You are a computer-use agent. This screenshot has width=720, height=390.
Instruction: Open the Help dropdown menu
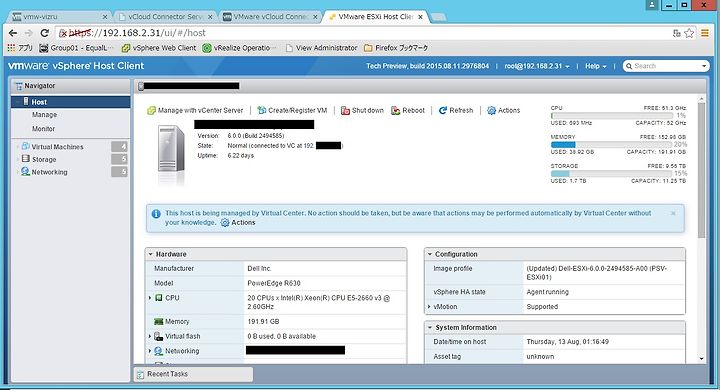coord(596,66)
